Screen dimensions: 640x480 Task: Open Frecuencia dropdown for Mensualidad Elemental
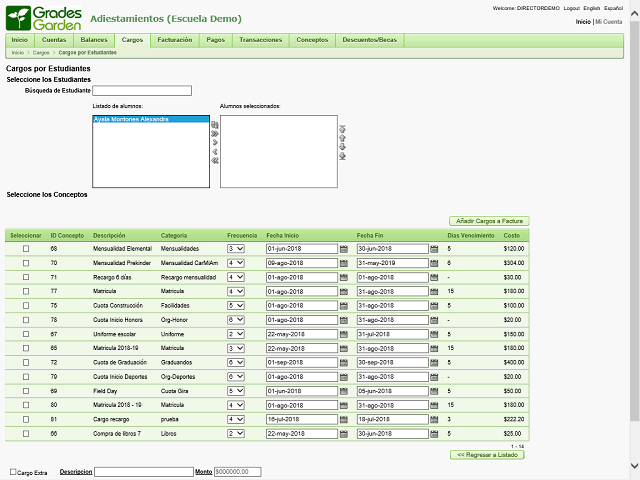236,249
